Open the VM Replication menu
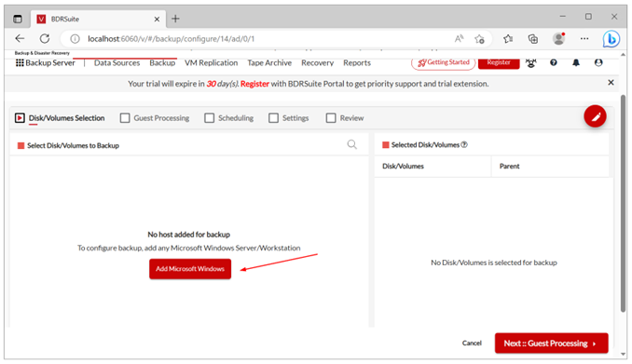The height and width of the screenshot is (364, 632). [x=212, y=62]
